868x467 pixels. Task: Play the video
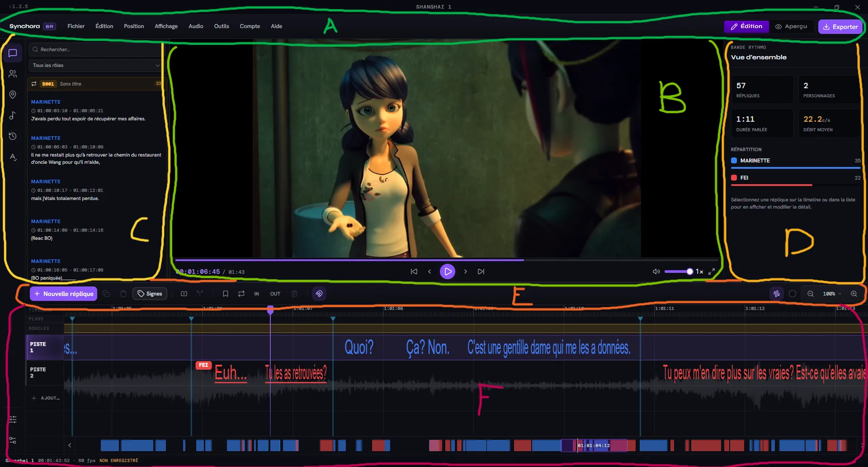coord(448,272)
